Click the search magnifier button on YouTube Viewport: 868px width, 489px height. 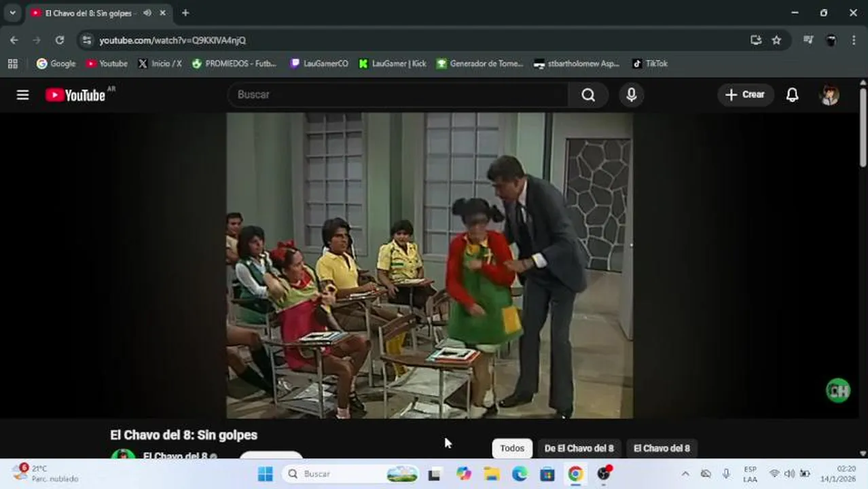(x=588, y=95)
